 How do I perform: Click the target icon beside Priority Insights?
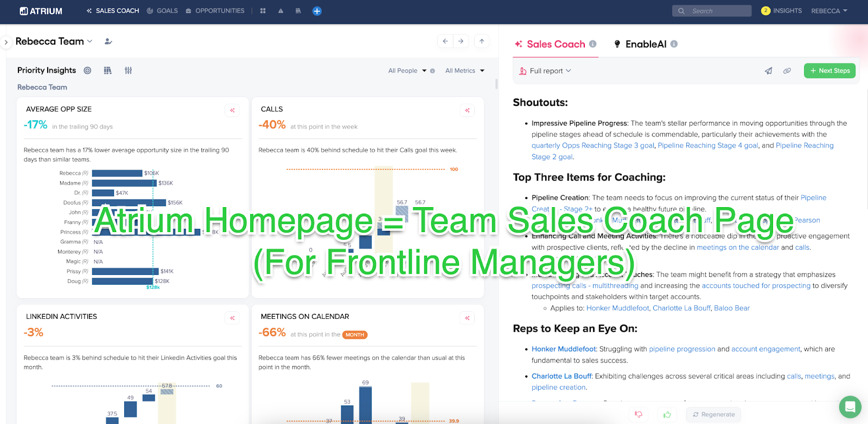coord(87,70)
